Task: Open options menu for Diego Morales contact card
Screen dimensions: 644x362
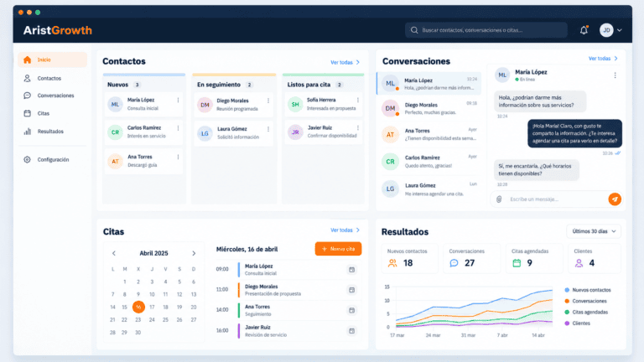Action: [268, 101]
